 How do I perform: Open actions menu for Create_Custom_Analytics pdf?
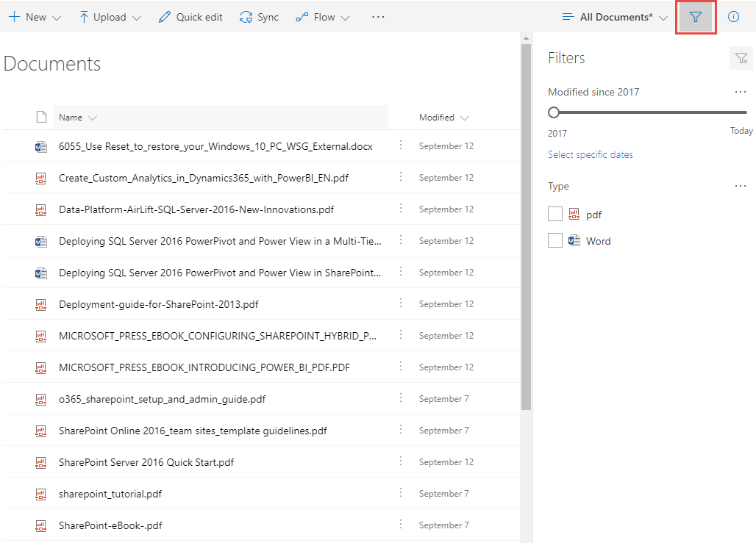tap(401, 177)
